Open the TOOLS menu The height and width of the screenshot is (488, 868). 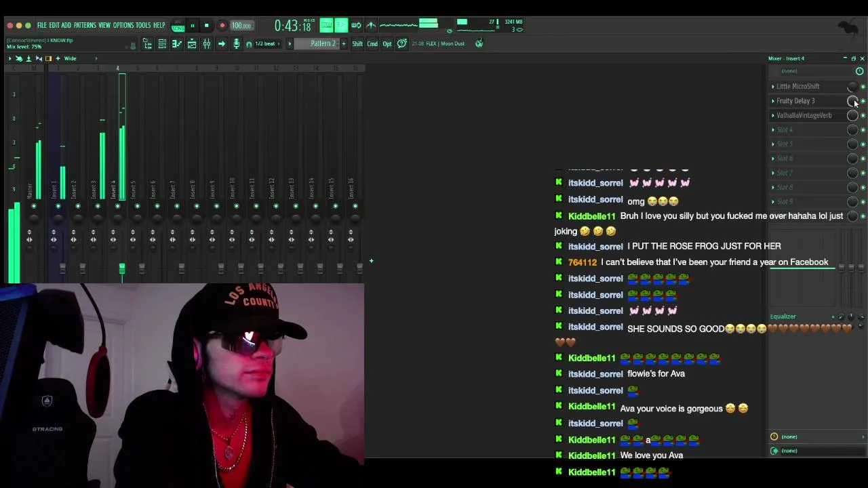143,26
